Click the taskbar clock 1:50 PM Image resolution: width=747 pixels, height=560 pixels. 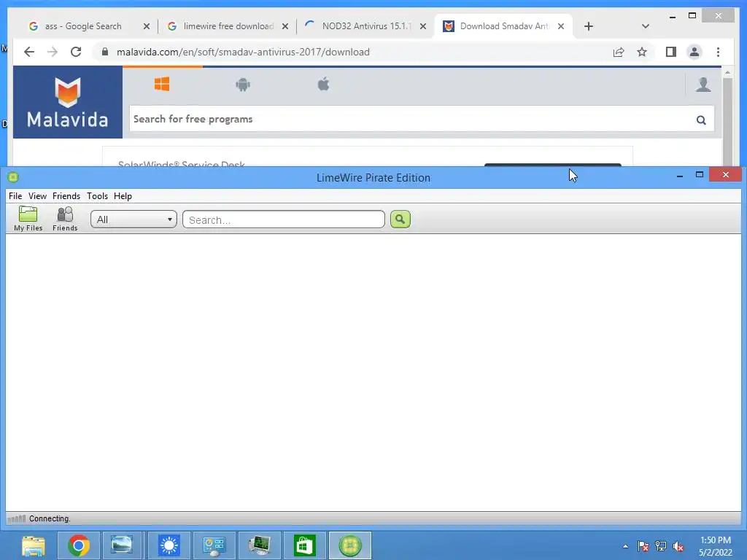[x=715, y=540]
